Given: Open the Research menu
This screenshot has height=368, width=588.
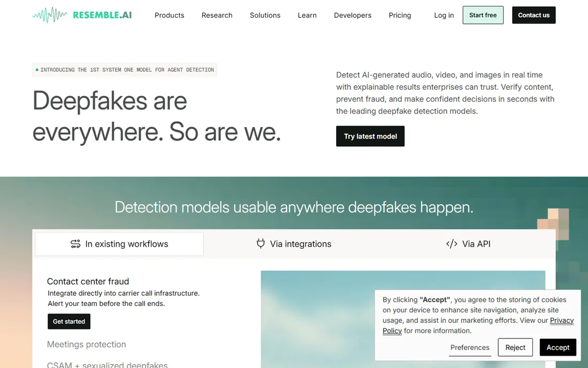Looking at the screenshot, I should [216, 15].
